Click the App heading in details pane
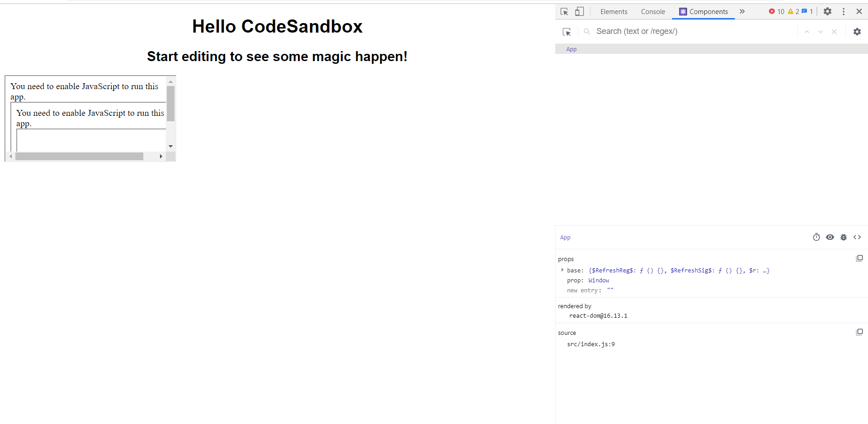The image size is (868, 424). tap(565, 238)
